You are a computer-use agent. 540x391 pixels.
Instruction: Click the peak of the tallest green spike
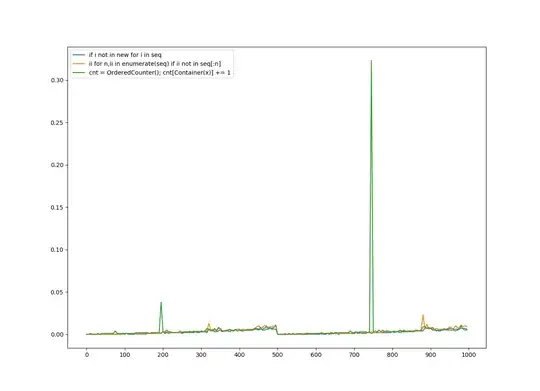(371, 61)
